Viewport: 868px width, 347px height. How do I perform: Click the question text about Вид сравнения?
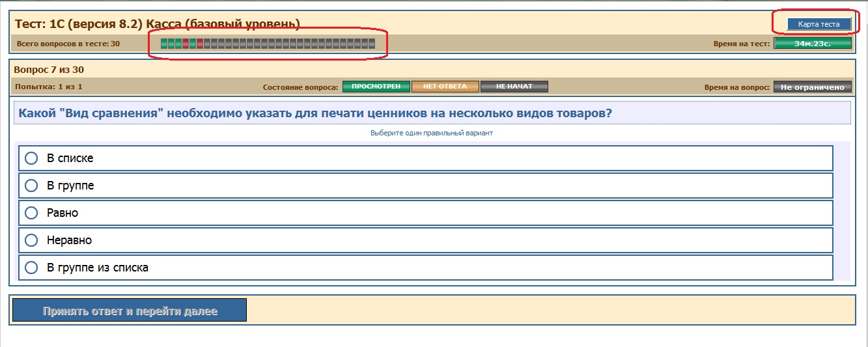point(315,113)
